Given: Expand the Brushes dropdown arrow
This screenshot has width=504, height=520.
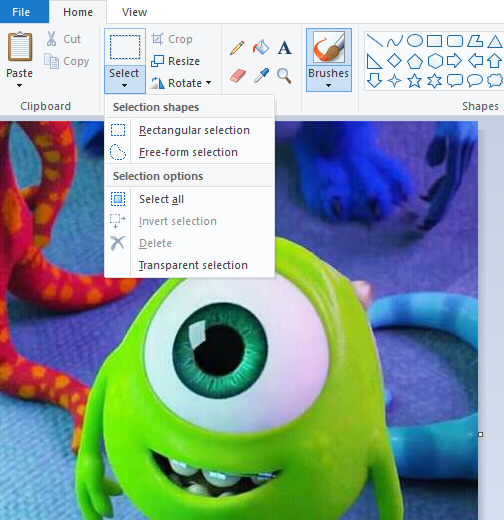Looking at the screenshot, I should (328, 86).
